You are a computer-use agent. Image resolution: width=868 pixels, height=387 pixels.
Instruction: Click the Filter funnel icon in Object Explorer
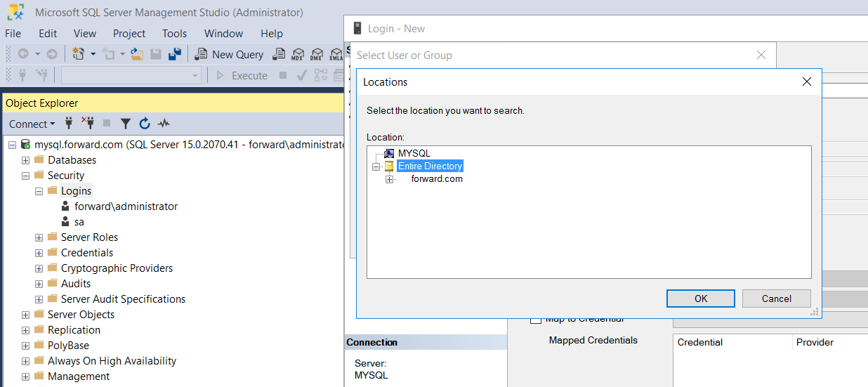[x=126, y=124]
